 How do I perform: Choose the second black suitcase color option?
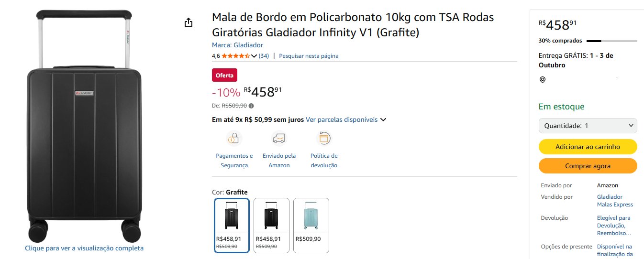point(271,225)
